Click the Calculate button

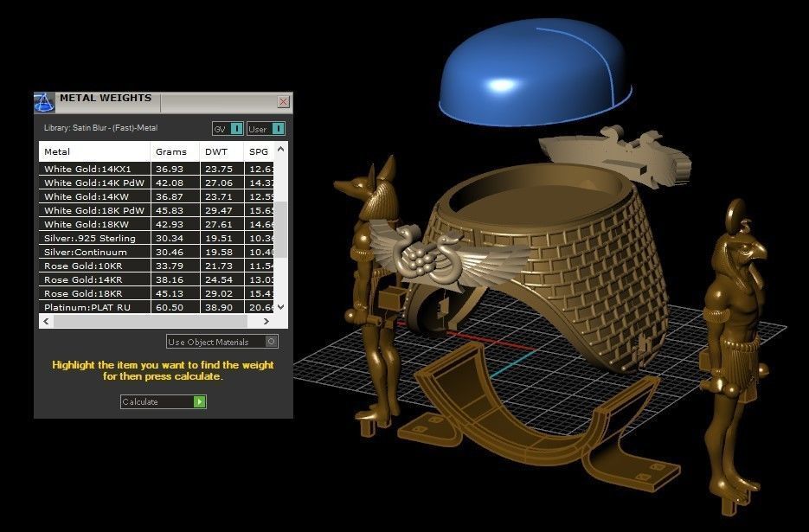[x=163, y=401]
